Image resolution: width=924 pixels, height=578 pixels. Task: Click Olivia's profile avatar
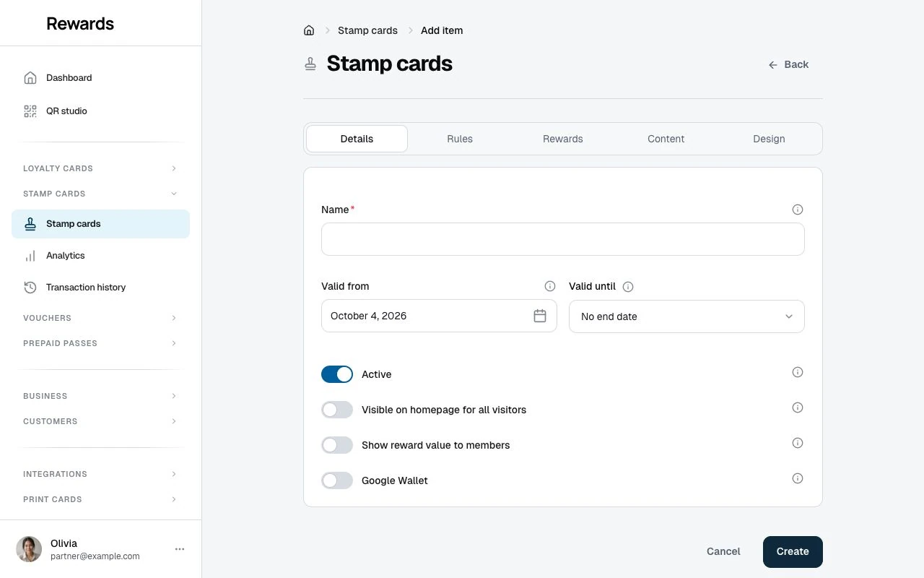pos(29,549)
